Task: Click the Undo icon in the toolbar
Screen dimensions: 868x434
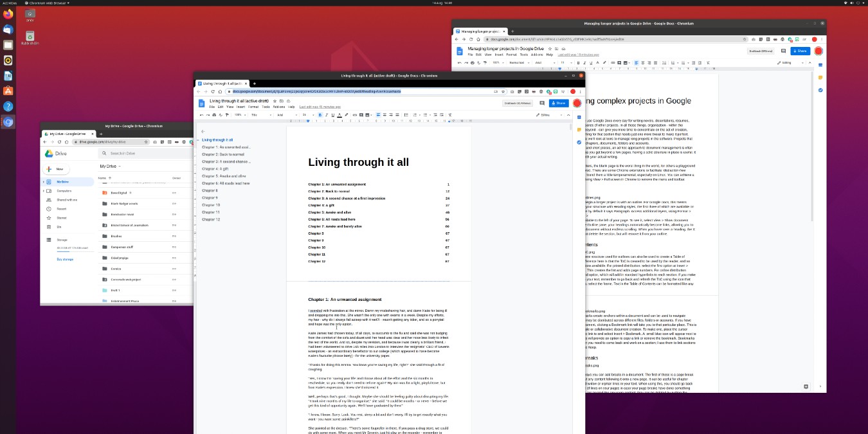Action: click(202, 115)
